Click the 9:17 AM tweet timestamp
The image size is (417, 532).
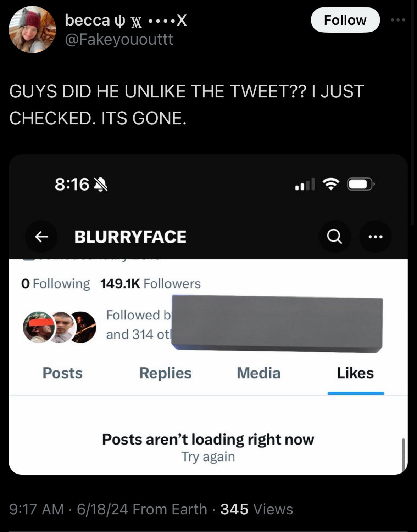click(x=37, y=509)
